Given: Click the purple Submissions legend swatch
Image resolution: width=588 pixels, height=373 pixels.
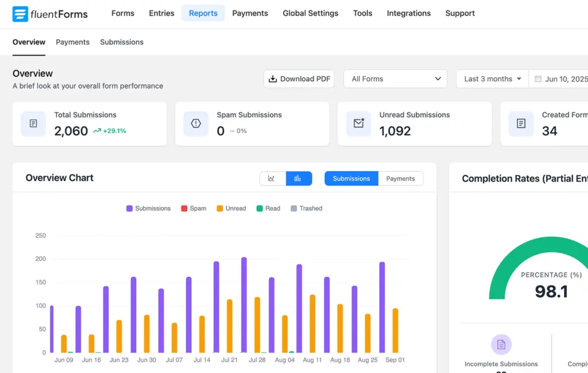Looking at the screenshot, I should 130,209.
